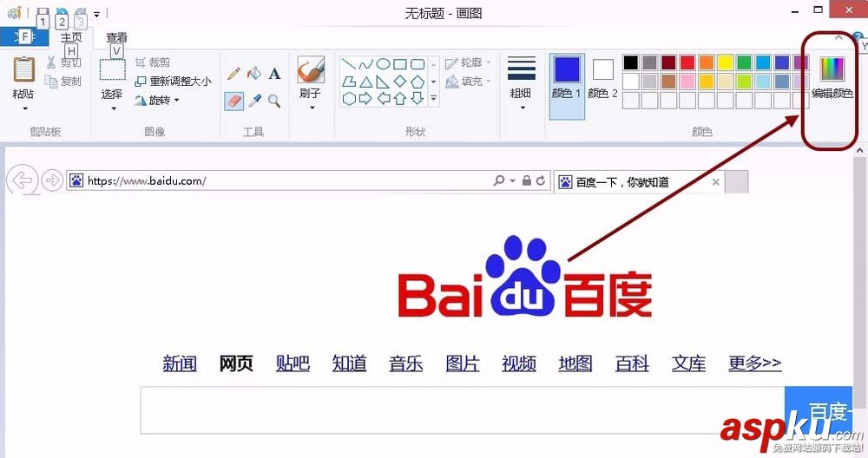
Task: Choose the Rectangle shape
Action: 400,64
